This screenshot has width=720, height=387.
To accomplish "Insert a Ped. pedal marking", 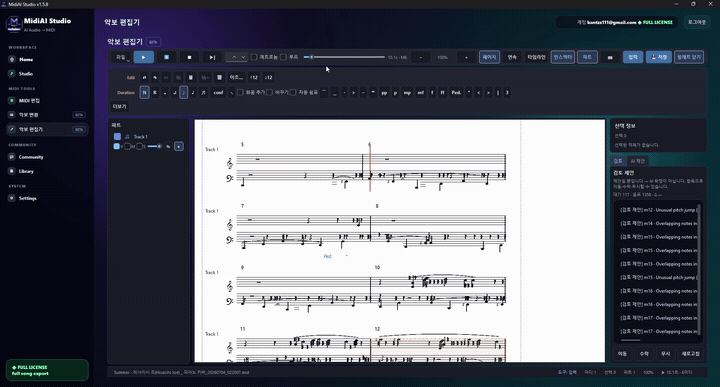I will click(456, 92).
